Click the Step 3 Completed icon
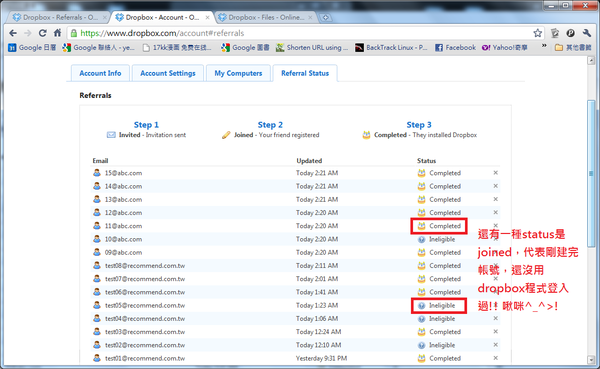600x369 pixels. (x=366, y=135)
